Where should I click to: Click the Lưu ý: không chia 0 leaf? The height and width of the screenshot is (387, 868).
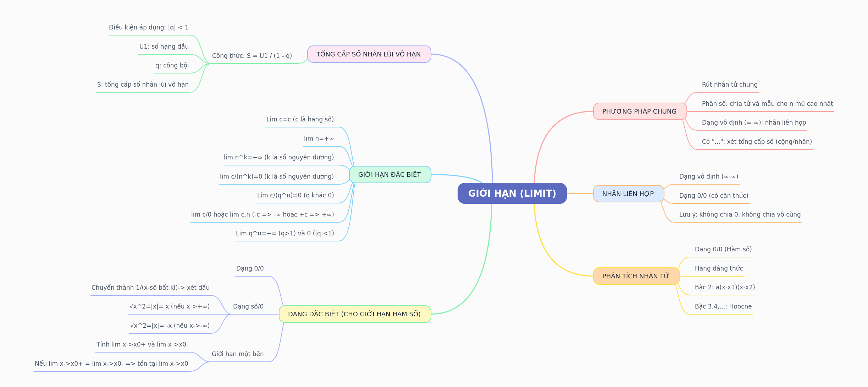pyautogui.click(x=740, y=214)
